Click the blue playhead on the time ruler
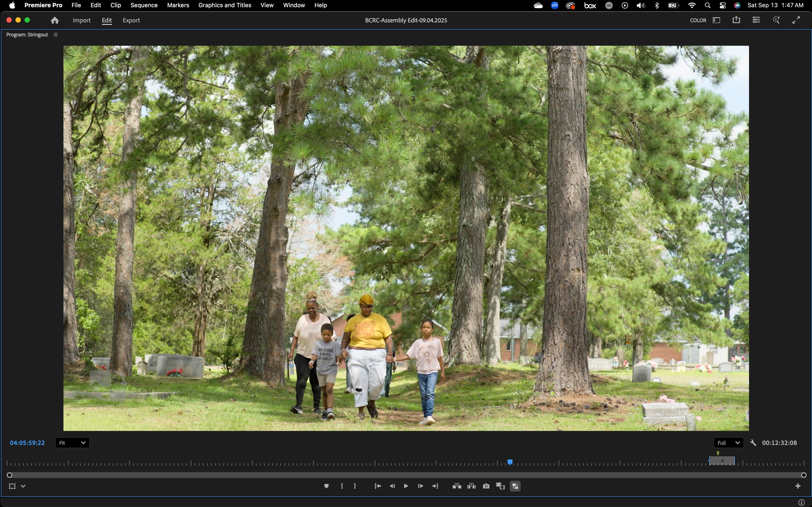812x507 pixels. point(510,462)
